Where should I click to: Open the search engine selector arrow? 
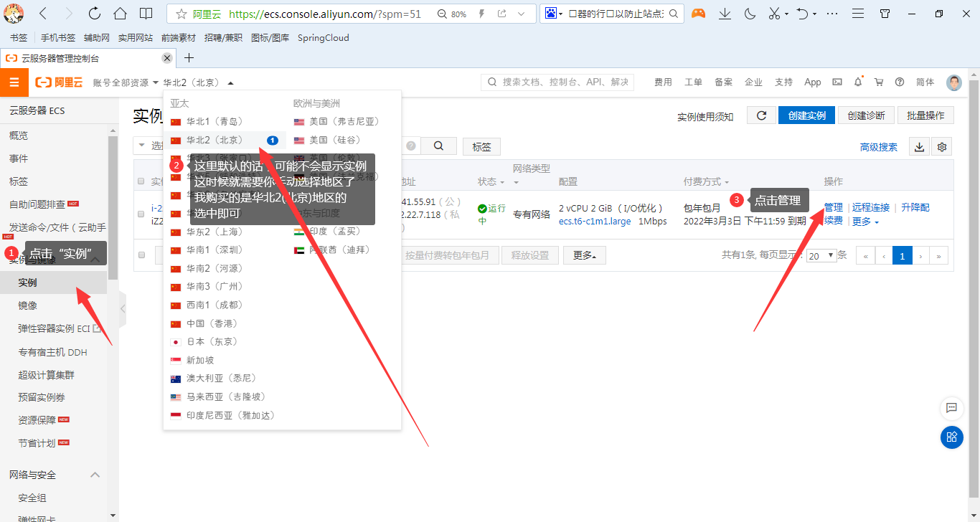point(560,14)
